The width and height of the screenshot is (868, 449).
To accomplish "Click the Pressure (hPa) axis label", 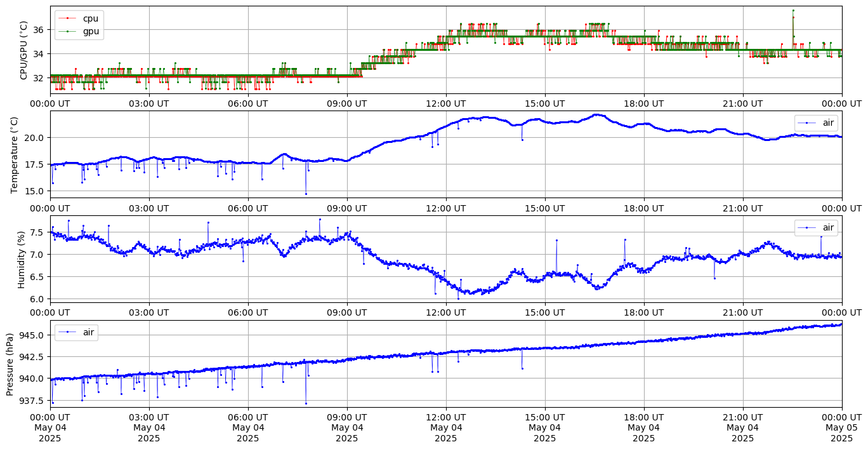I will point(10,364).
